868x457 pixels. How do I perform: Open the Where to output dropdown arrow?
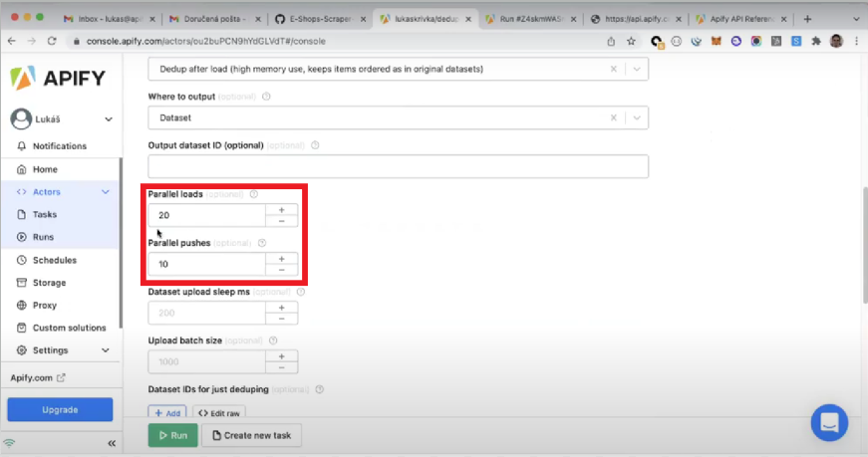coord(637,117)
